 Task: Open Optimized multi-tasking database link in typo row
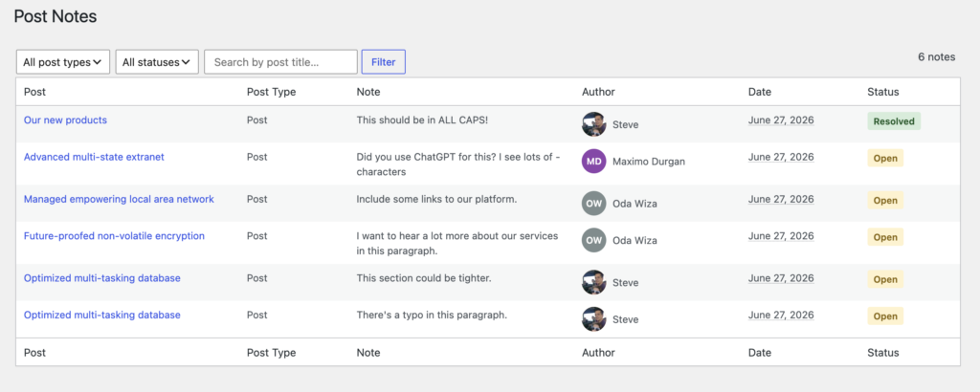(x=101, y=315)
